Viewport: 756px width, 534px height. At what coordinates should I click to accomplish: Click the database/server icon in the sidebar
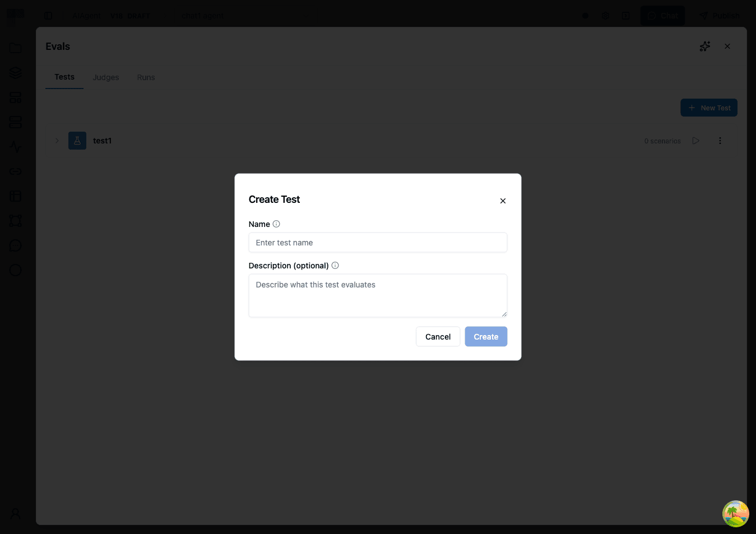coord(15,122)
